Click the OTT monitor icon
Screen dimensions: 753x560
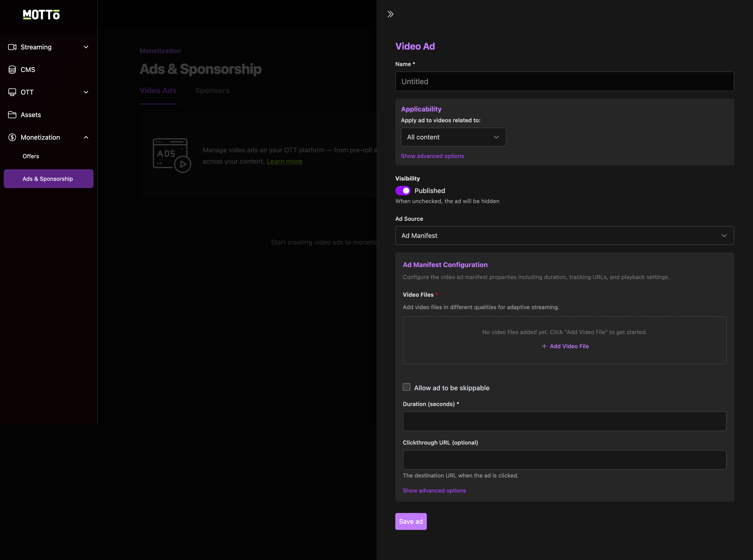coord(12,92)
